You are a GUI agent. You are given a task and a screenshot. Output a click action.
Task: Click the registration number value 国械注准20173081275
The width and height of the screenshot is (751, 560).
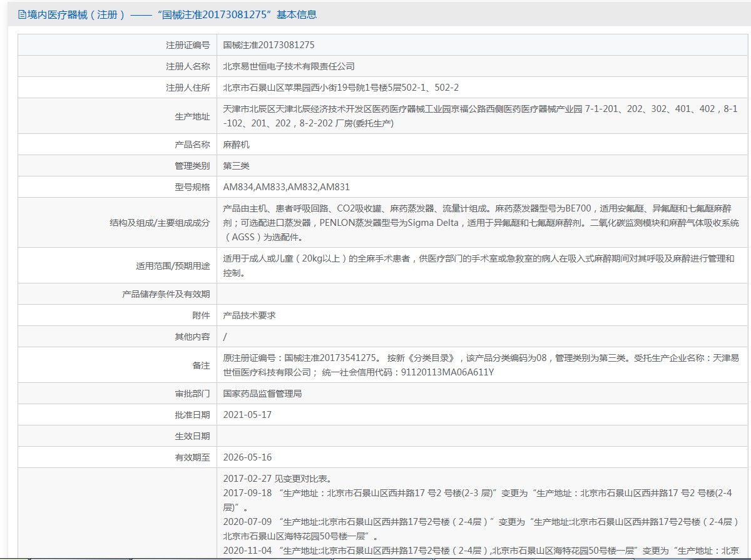268,45
